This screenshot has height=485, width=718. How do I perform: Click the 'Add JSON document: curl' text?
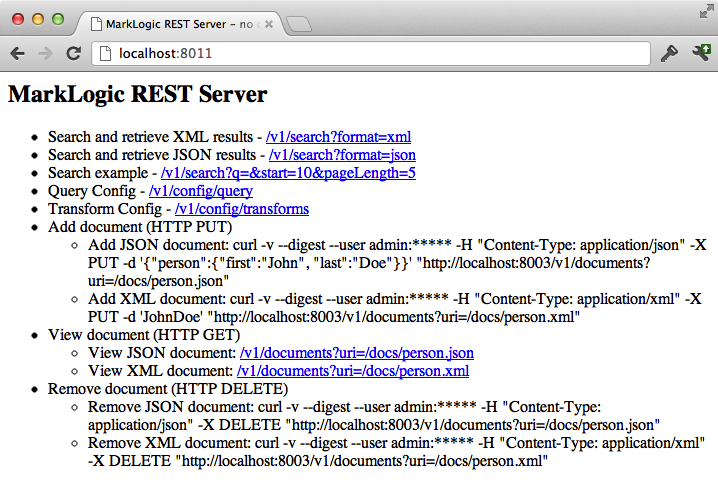[x=173, y=245]
